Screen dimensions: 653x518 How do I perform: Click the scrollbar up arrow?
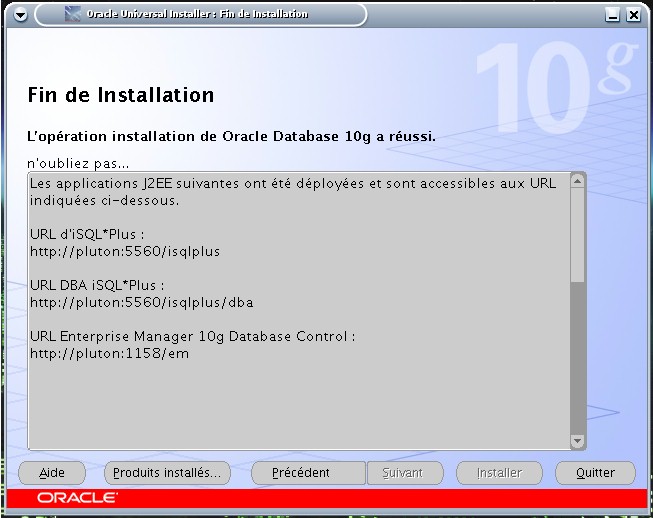coord(578,181)
